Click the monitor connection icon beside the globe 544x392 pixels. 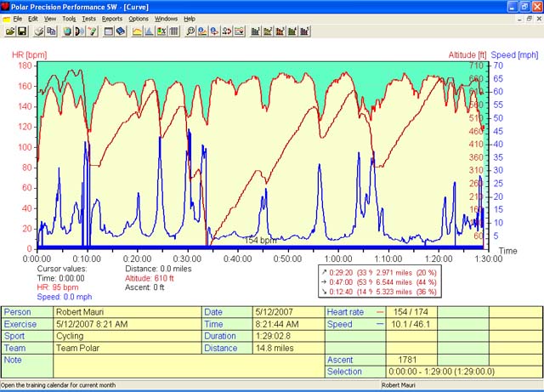[79, 31]
